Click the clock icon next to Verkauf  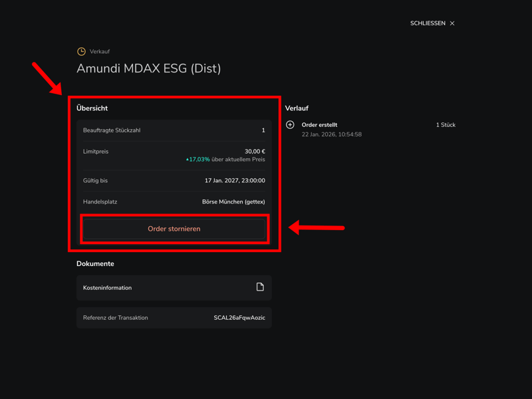(81, 51)
